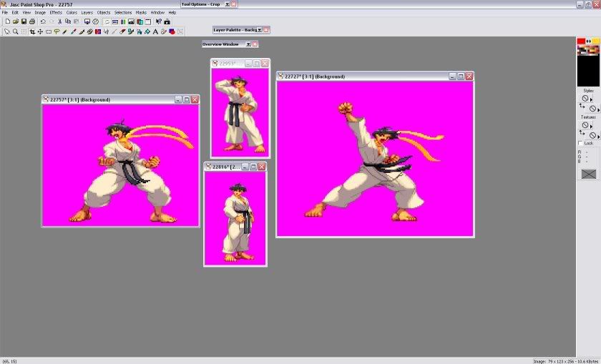Toggle the Color Palette visibility button
This screenshot has height=364, width=601.
pos(123,21)
